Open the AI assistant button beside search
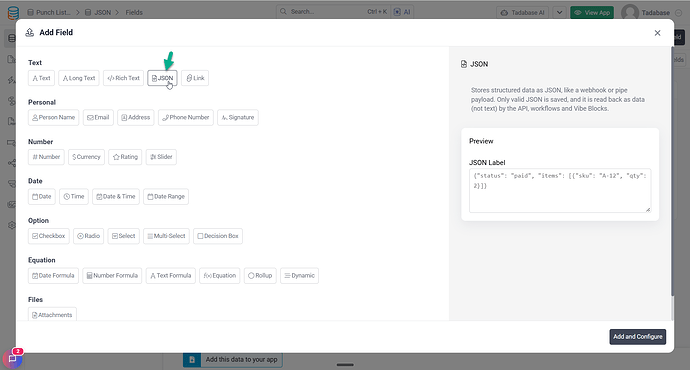 (x=402, y=12)
